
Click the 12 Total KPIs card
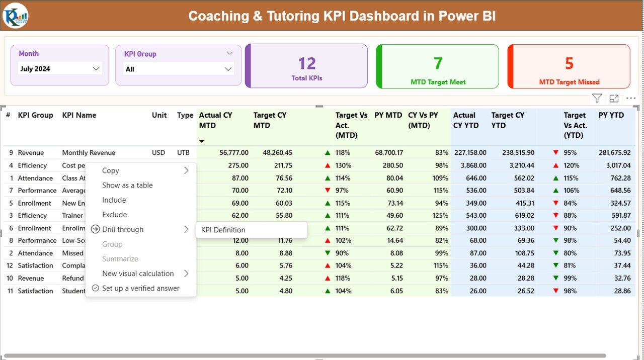(306, 66)
